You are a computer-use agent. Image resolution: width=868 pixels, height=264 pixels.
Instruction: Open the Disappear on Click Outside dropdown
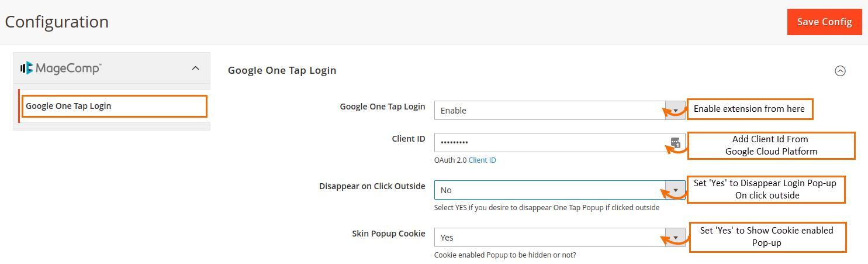pyautogui.click(x=559, y=190)
